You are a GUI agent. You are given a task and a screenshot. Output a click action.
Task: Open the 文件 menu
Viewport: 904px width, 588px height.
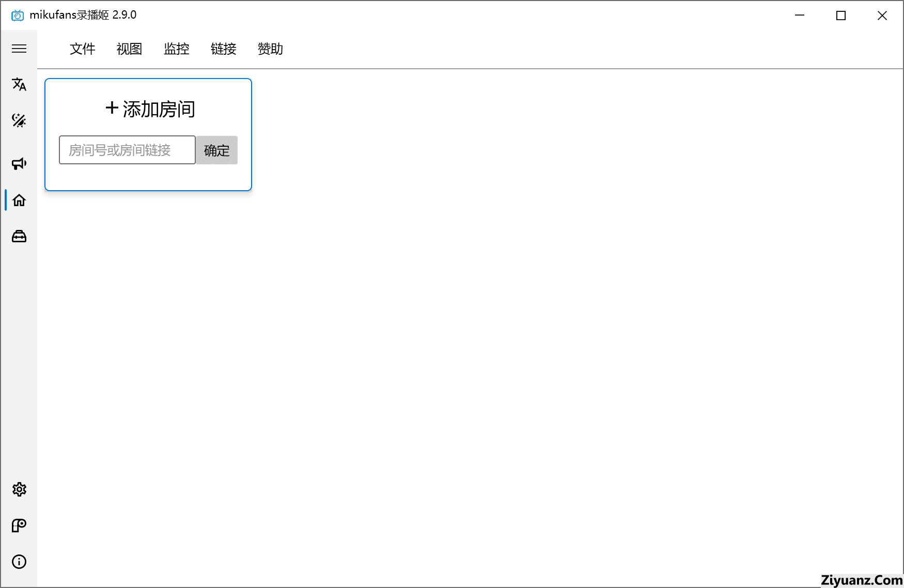click(x=83, y=49)
